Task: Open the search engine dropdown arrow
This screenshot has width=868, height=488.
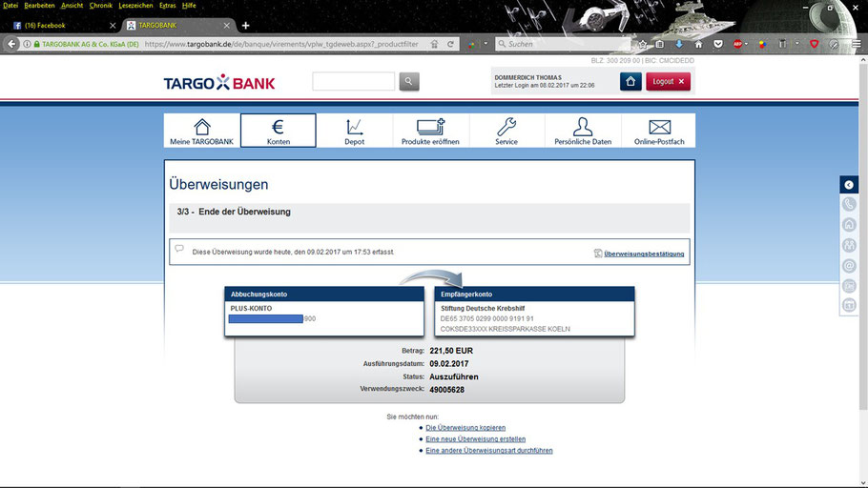Action: [x=486, y=44]
